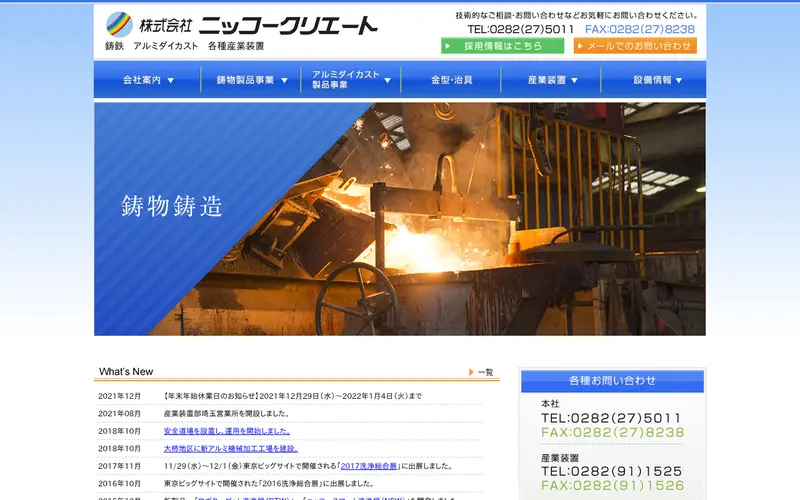The height and width of the screenshot is (500, 800).
Task: Click the header TEL:0282(27)5011 number
Action: (521, 30)
